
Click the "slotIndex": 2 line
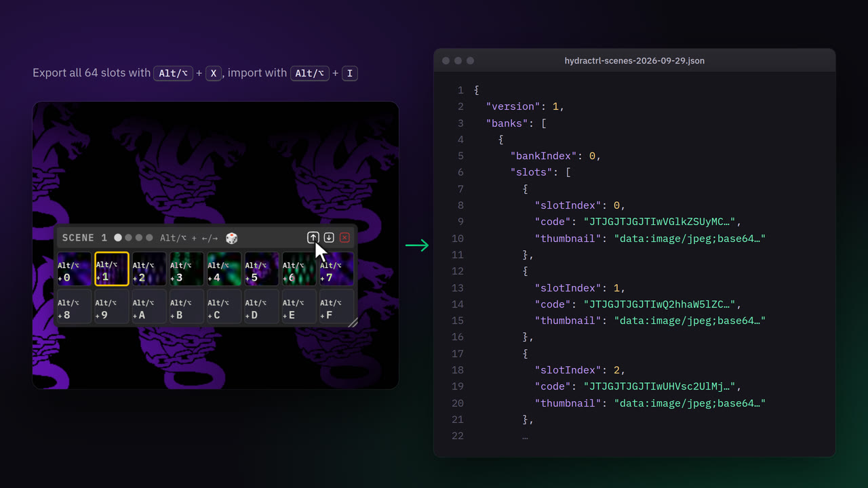pos(580,370)
